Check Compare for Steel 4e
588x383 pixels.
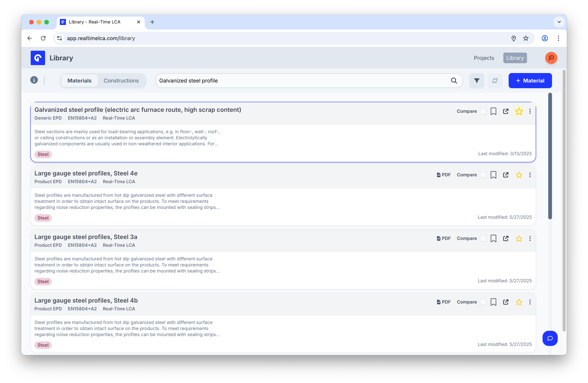click(483, 175)
